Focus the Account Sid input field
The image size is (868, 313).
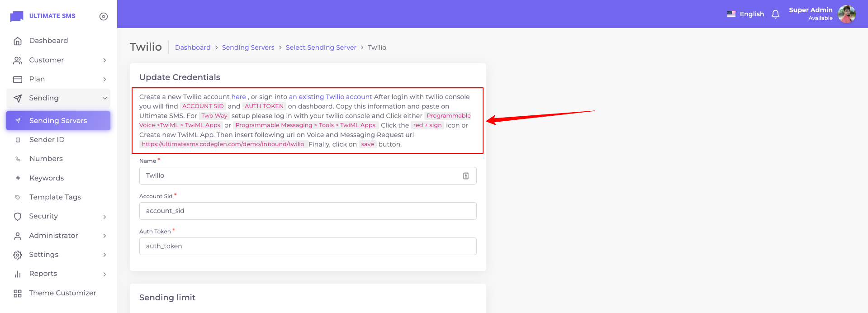(x=308, y=211)
